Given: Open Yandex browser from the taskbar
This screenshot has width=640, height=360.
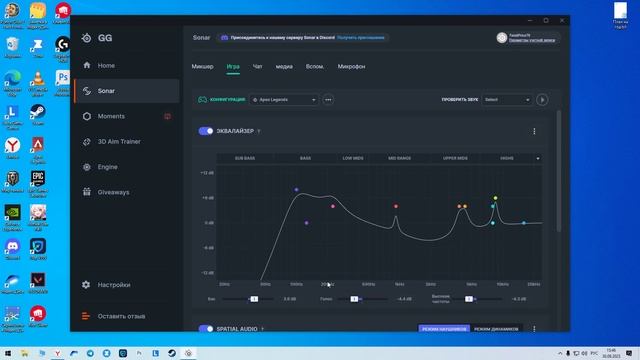Looking at the screenshot, I should point(58,353).
